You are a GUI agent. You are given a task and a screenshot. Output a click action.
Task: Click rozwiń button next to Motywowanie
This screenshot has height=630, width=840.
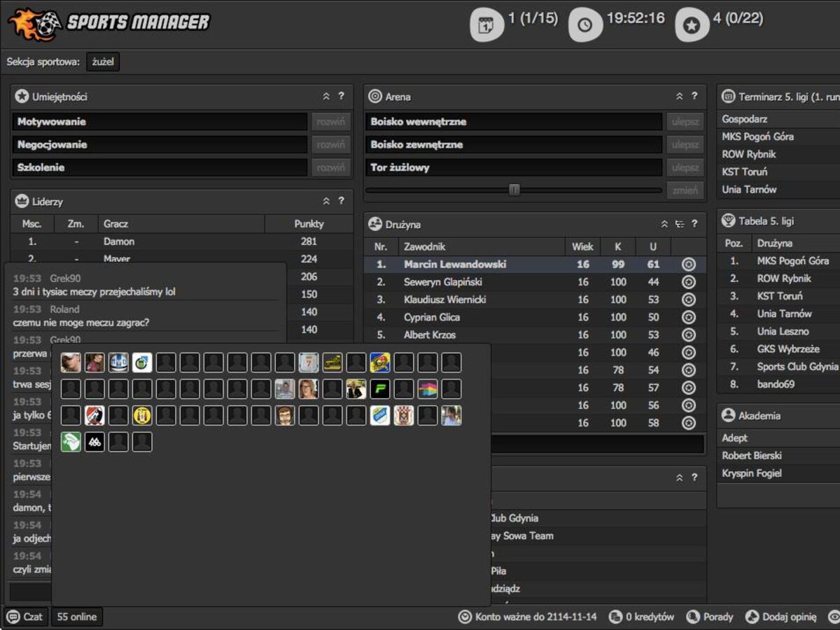pyautogui.click(x=330, y=122)
